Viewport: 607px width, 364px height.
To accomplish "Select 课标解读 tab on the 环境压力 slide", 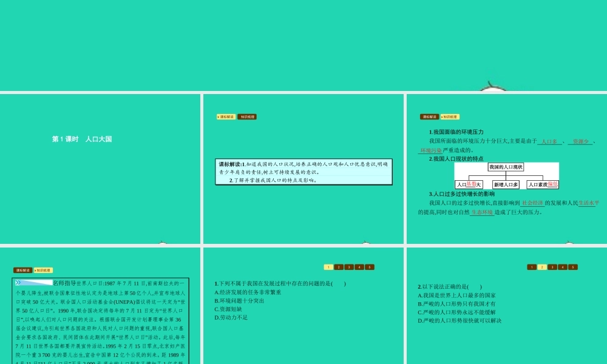I will pyautogui.click(x=429, y=117).
